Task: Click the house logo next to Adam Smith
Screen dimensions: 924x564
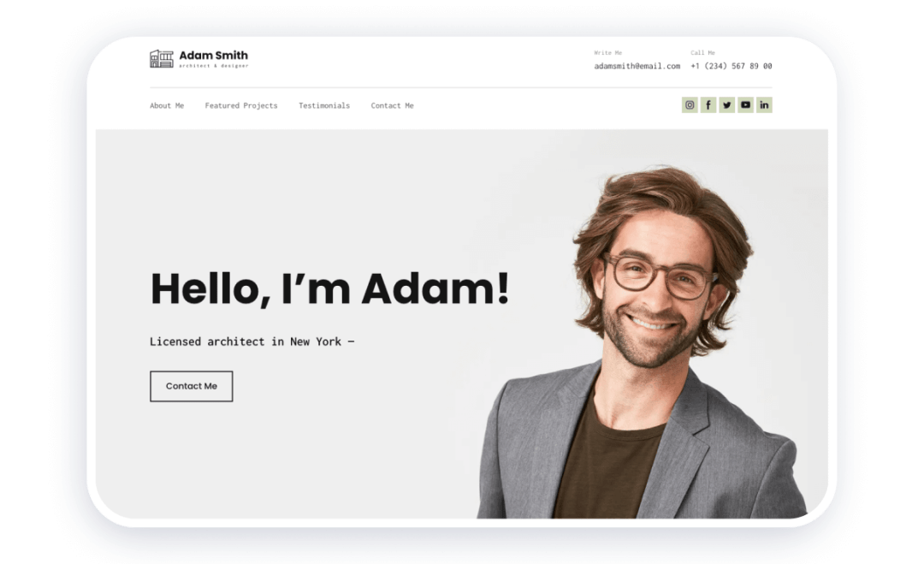Action: pos(161,58)
